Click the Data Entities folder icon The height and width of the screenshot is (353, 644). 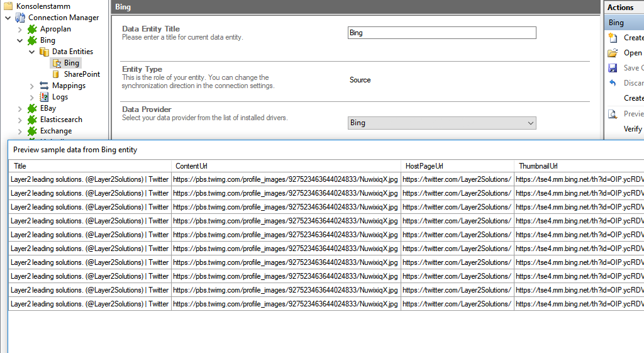point(45,52)
